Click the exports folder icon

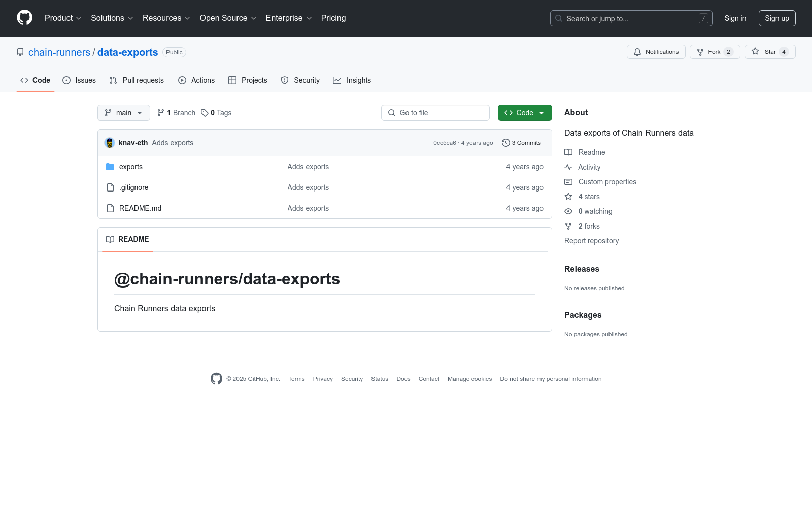110,167
